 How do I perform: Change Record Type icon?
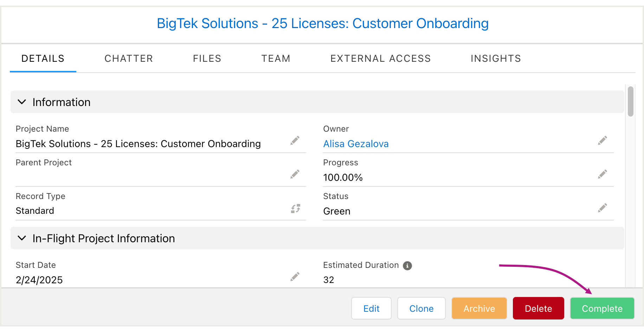pos(296,209)
